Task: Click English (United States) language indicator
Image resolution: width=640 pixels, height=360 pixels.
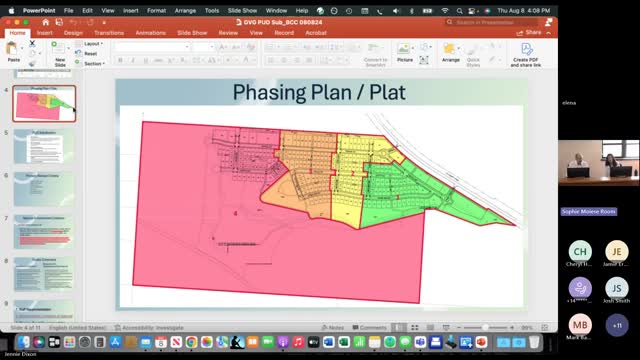Action: pyautogui.click(x=78, y=327)
